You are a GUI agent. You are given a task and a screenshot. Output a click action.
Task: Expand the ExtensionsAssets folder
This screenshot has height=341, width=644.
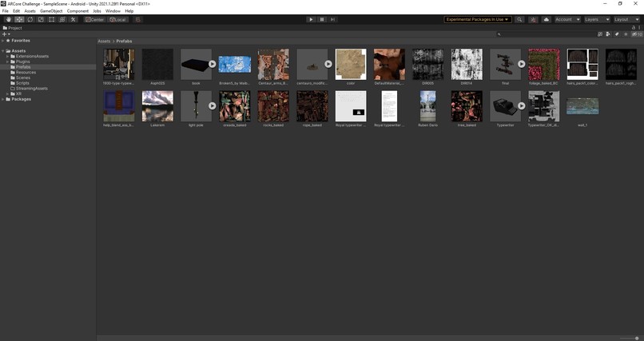(7, 56)
